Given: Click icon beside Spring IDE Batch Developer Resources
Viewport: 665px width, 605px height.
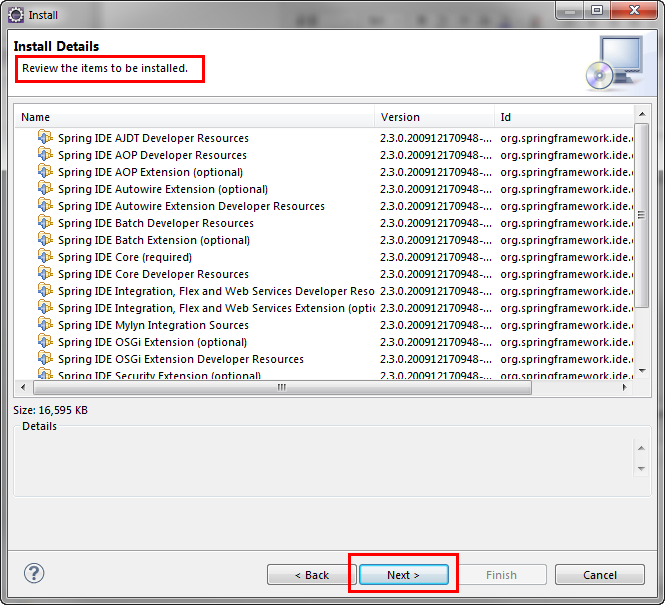Looking at the screenshot, I should tap(45, 222).
